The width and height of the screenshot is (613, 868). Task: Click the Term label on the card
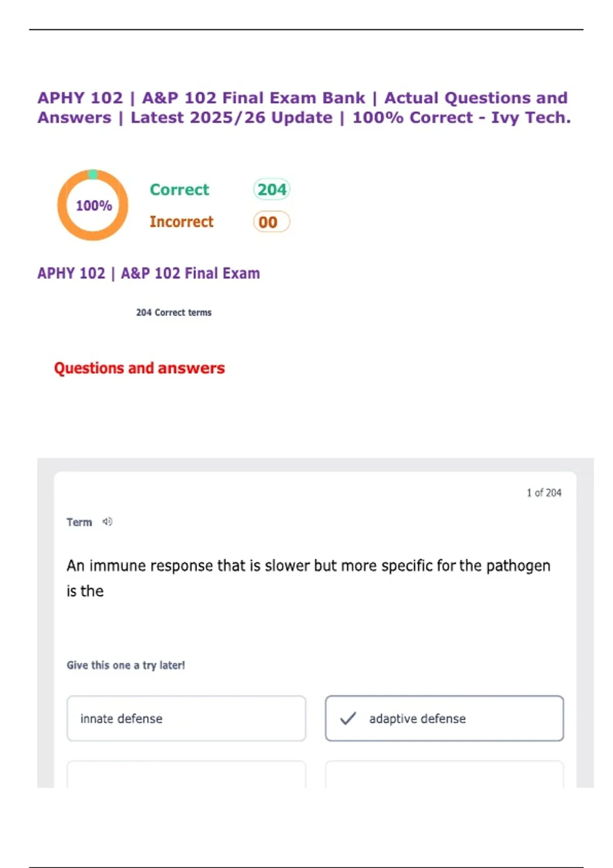pos(79,522)
